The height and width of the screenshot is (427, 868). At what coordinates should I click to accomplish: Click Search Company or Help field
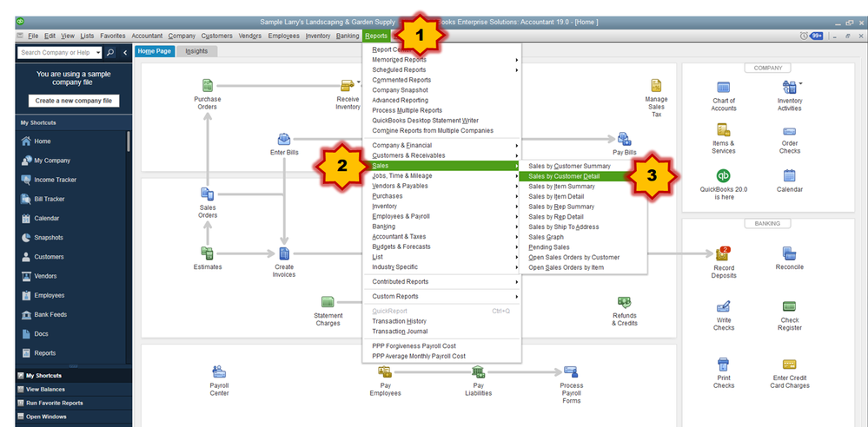coord(56,53)
